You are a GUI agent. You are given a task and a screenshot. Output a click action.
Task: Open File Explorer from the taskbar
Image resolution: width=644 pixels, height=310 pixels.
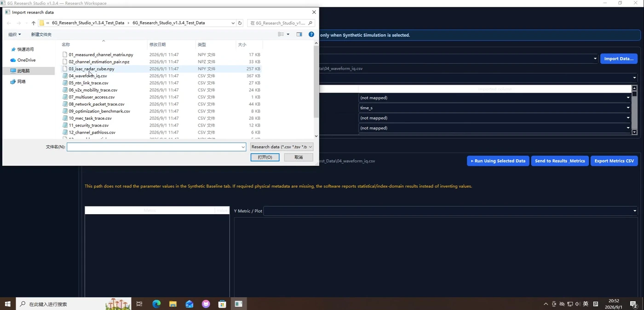click(173, 304)
